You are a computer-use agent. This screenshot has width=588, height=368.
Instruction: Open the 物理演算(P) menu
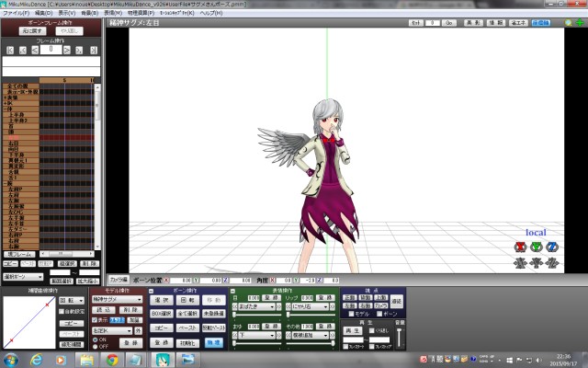141,13
